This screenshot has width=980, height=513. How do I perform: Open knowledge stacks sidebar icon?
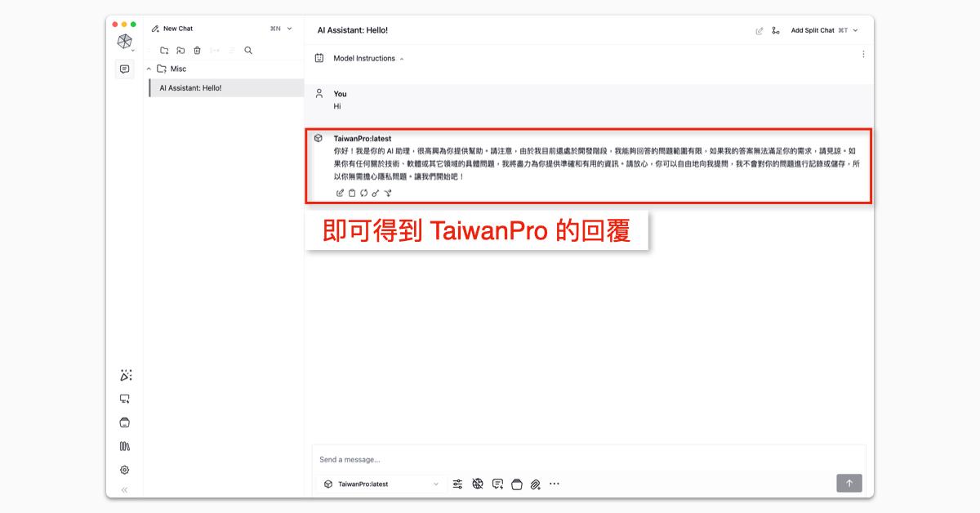point(125,423)
